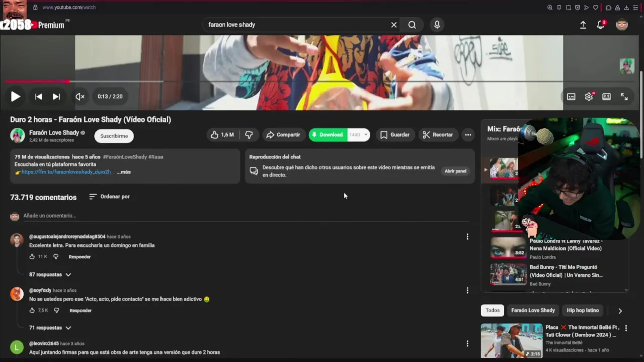Click the green Download button
This screenshot has width=644, height=362.
328,135
